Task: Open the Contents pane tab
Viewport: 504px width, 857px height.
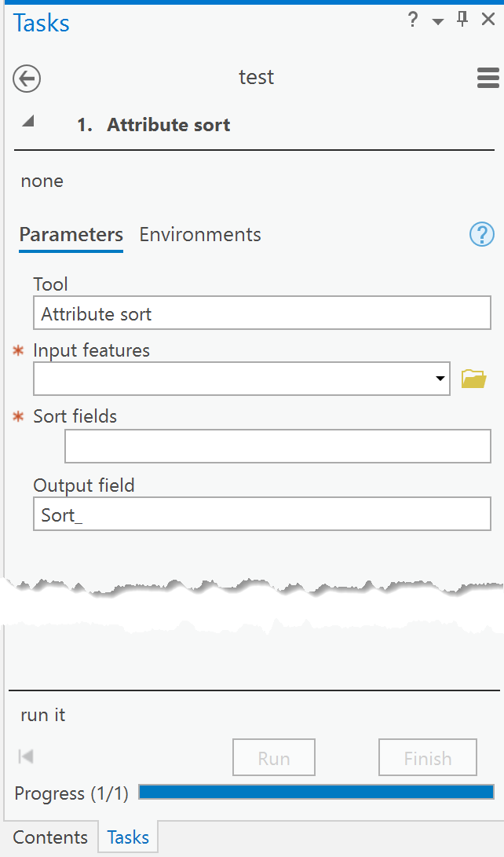Action: coord(50,837)
